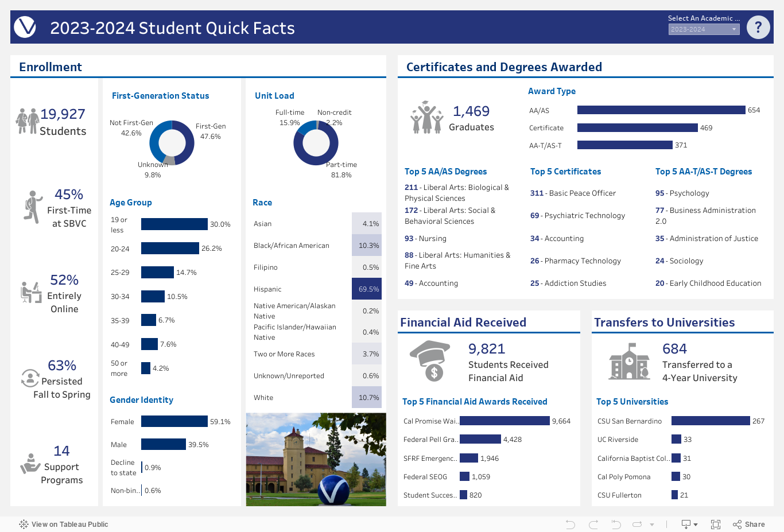Click the Hispanic 69.5% cell
Viewport: 784px width, 532px height.
367,289
